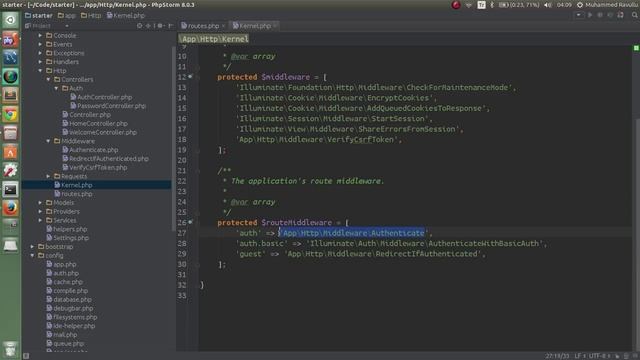Open Firefox from the launcher
This screenshot has height=360, width=640.
pyautogui.click(x=10, y=209)
